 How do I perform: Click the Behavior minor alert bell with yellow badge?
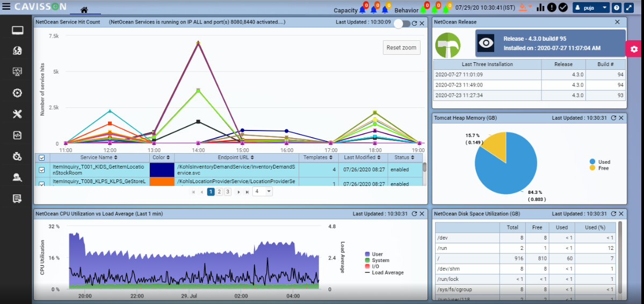tap(446, 9)
